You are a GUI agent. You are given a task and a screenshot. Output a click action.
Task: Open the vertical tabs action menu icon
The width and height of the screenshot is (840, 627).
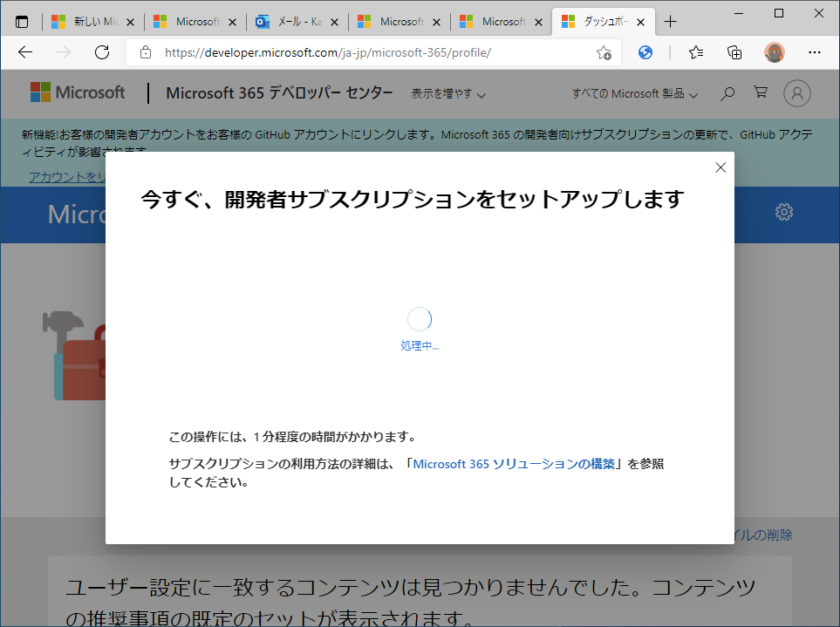point(22,22)
